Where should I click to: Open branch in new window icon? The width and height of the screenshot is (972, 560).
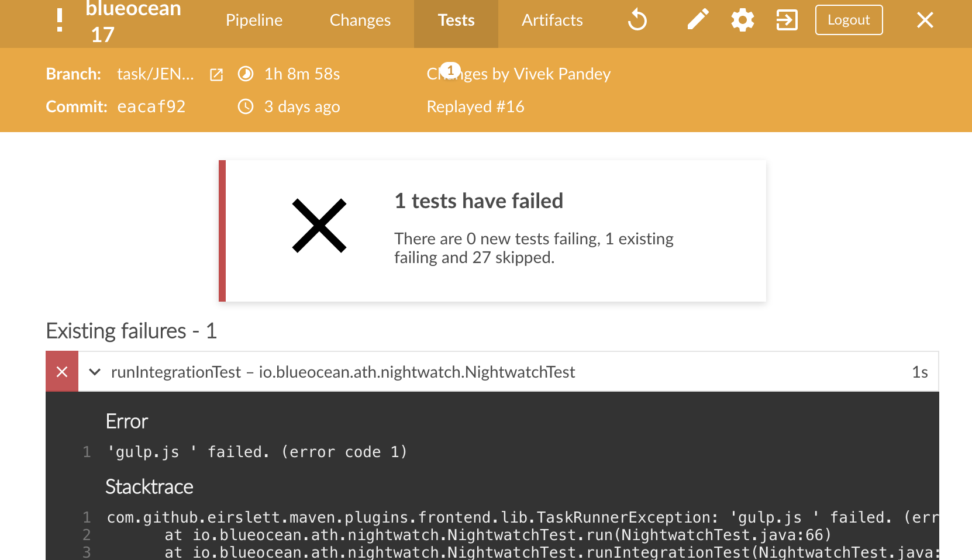(x=216, y=75)
